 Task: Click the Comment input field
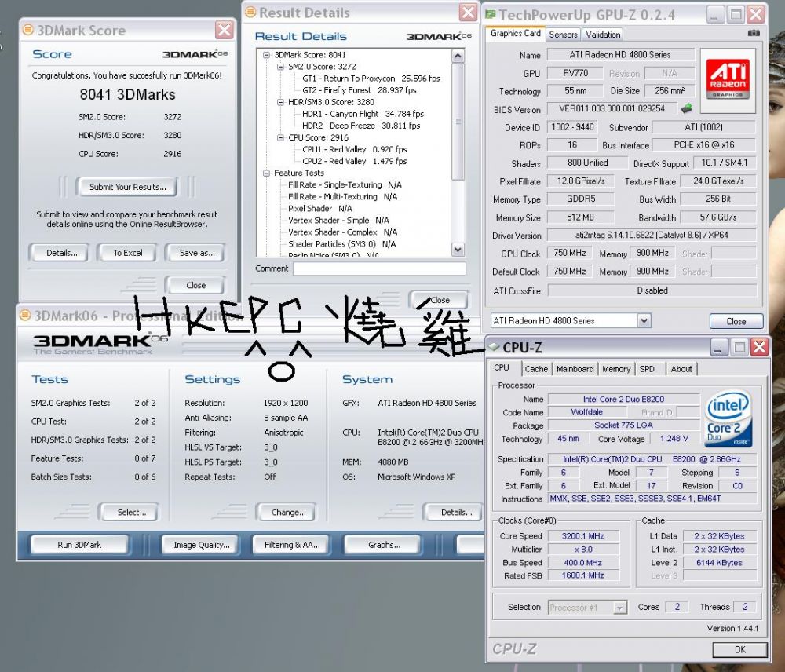pos(379,268)
